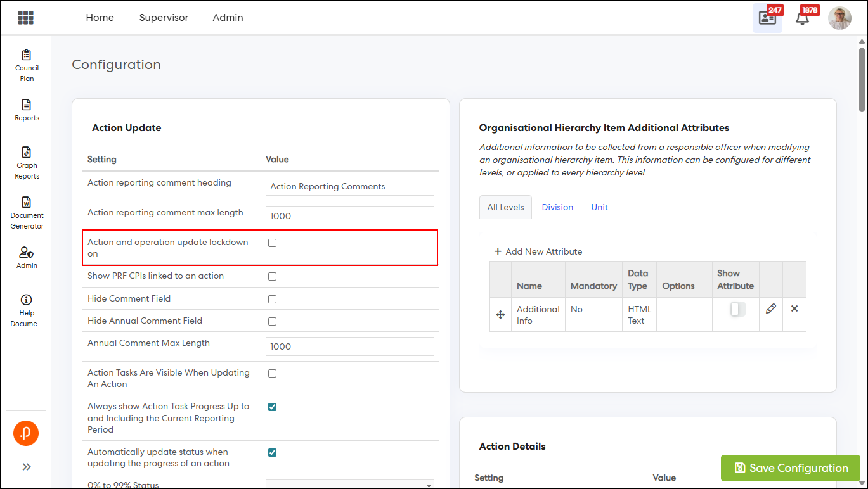The width and height of the screenshot is (868, 489).
Task: Click the notifications bell icon
Action: [802, 18]
